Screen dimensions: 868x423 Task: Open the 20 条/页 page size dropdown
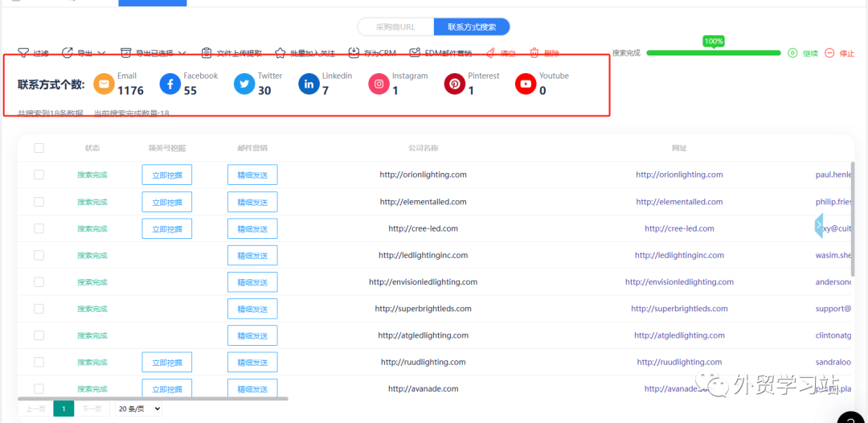pos(138,409)
